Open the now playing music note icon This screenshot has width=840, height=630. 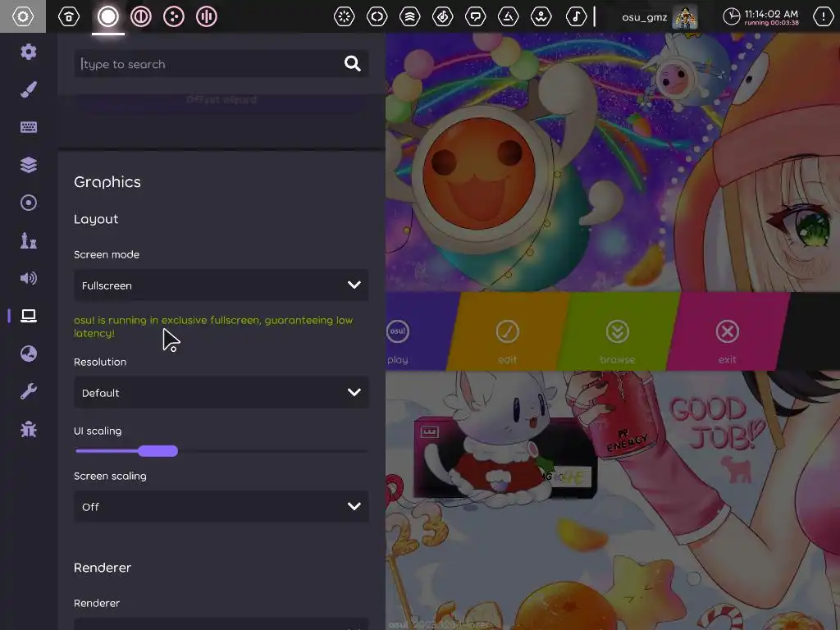click(x=576, y=16)
